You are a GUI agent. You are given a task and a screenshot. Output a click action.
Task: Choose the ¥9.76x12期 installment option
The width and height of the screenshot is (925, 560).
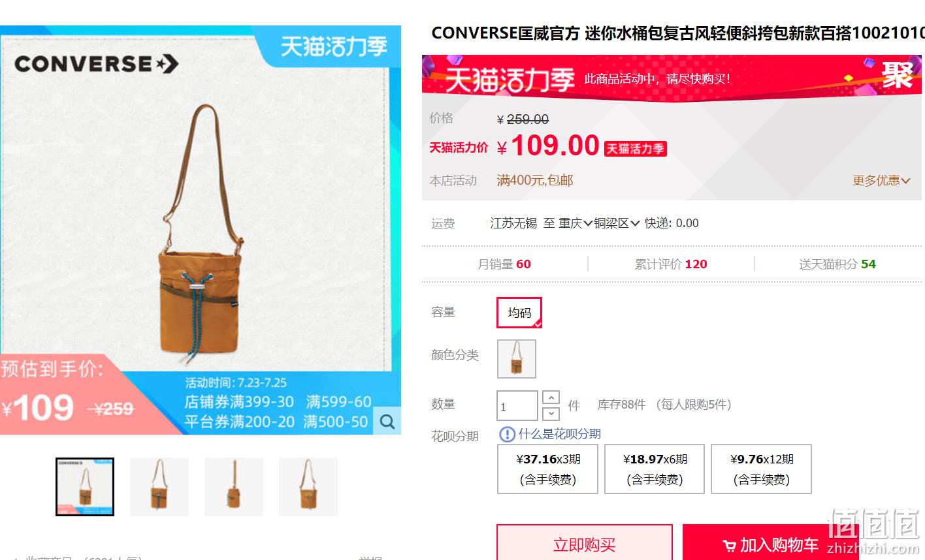point(761,469)
